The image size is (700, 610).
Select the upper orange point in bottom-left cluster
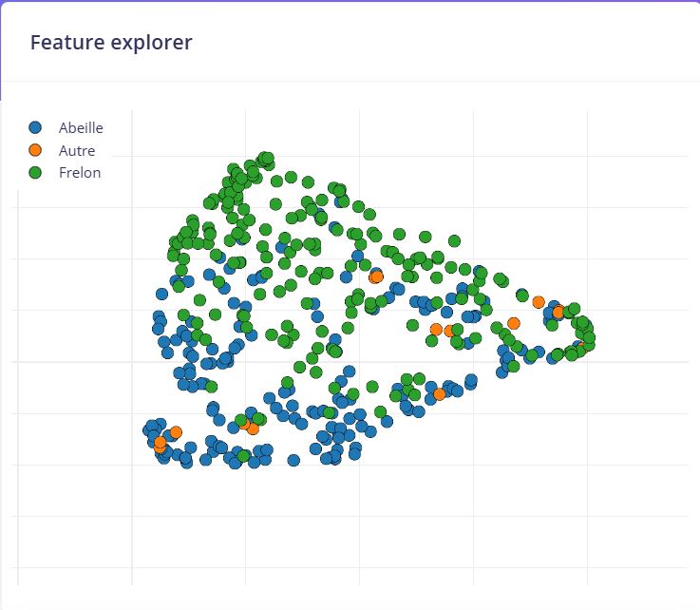click(176, 432)
